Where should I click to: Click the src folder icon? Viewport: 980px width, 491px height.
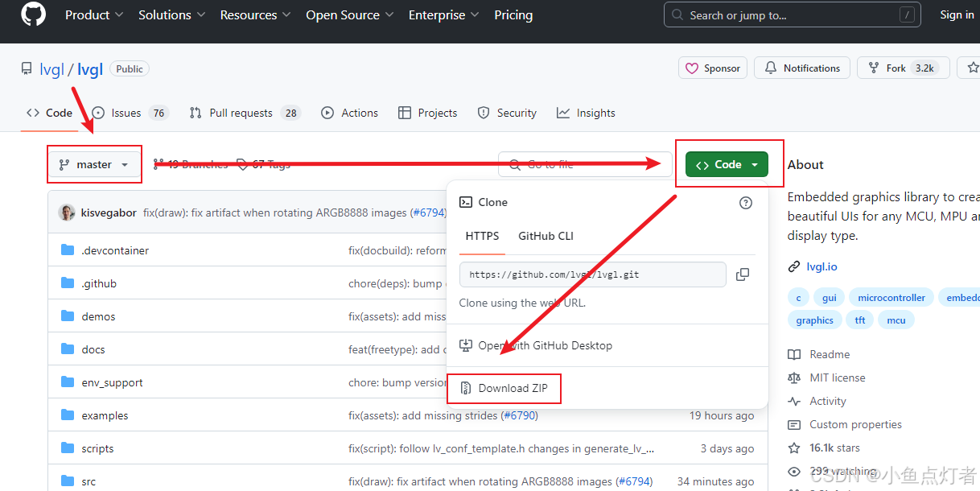68,481
